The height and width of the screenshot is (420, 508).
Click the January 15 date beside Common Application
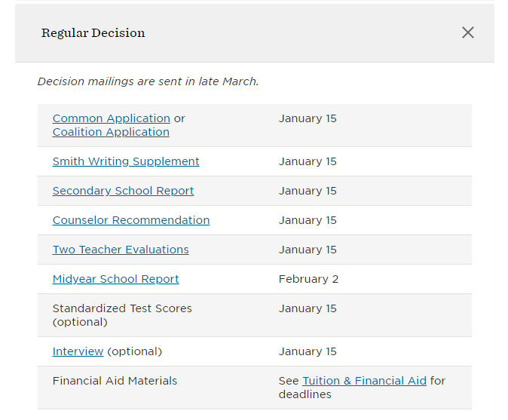pos(308,118)
